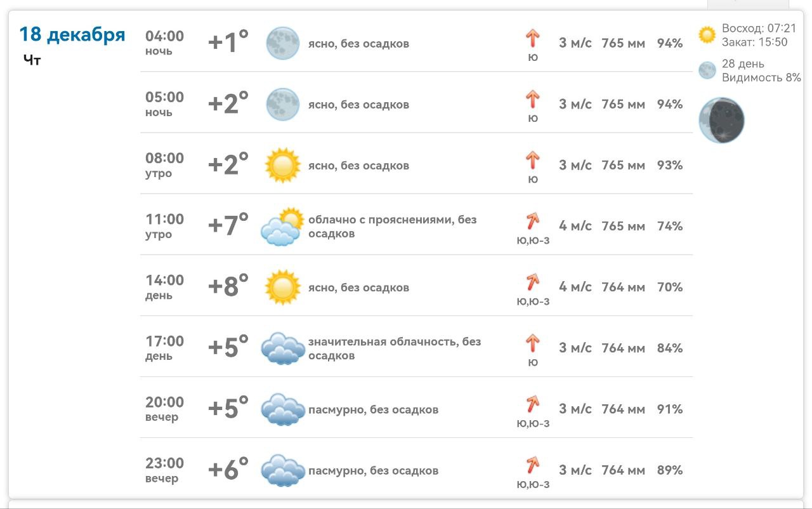
Task: Click the +8° temperature at 14:00
Action: pos(228,287)
